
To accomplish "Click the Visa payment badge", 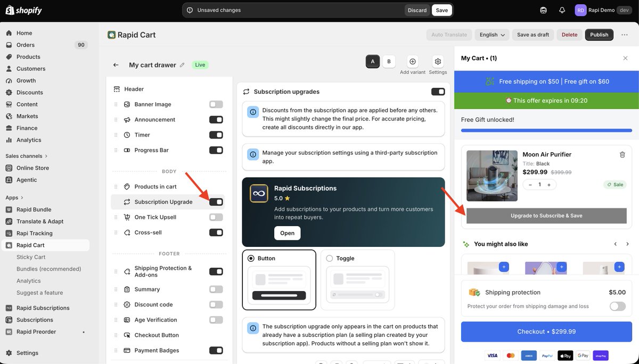I will point(493,355).
